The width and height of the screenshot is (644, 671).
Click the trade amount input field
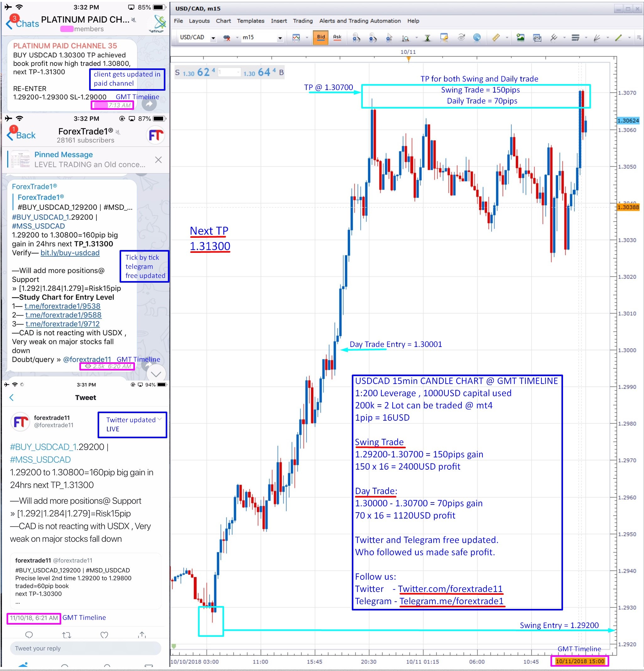tap(229, 72)
